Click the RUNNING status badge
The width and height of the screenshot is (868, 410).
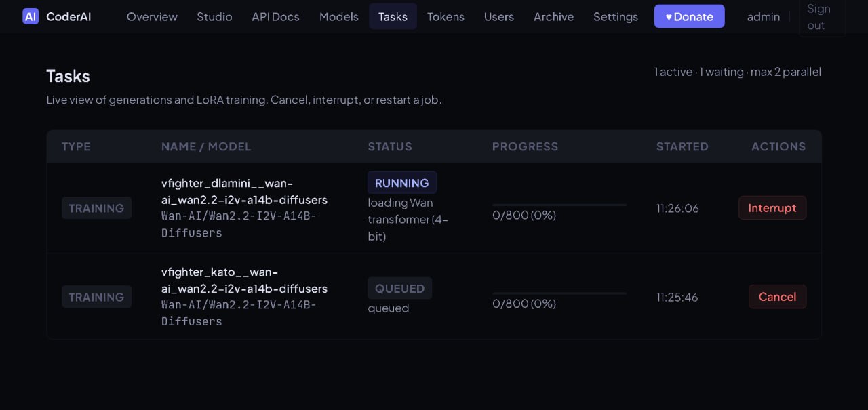tap(401, 183)
